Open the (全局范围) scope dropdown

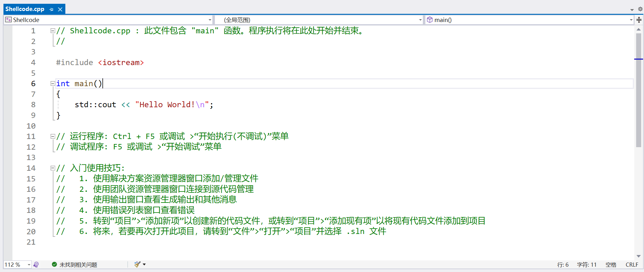(420, 20)
